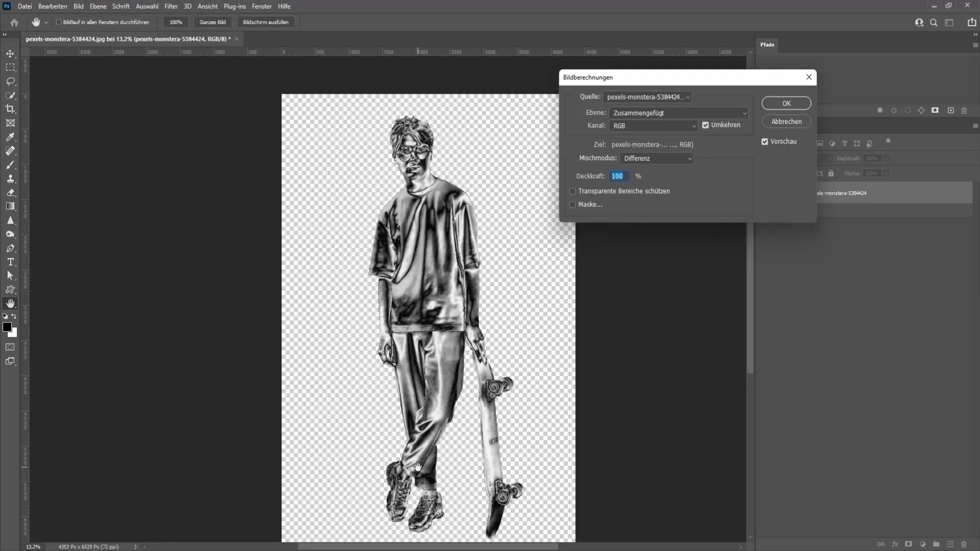Click the Ganzes Bild button
The width and height of the screenshot is (980, 551).
pyautogui.click(x=212, y=22)
